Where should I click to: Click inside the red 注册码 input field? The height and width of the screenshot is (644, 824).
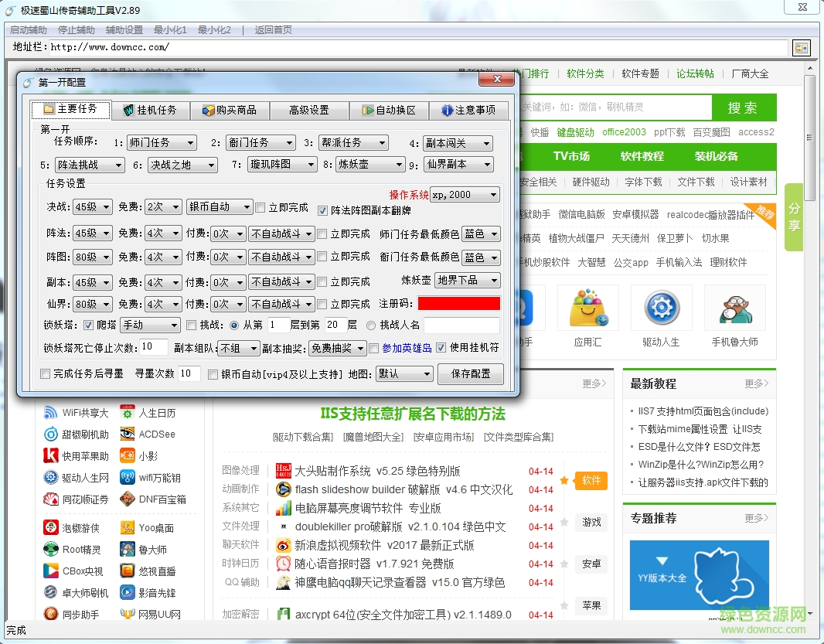pos(459,305)
